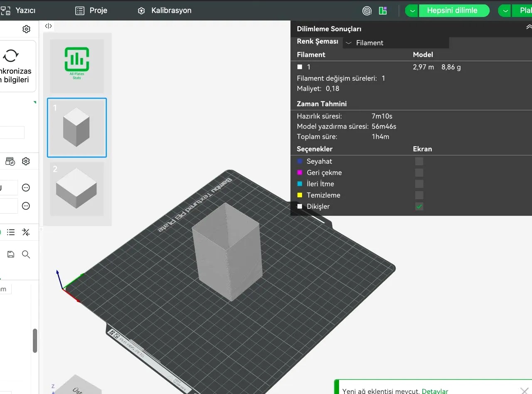This screenshot has height=394, width=532.
Task: Switch to the Kalibrasyon tab
Action: point(165,11)
